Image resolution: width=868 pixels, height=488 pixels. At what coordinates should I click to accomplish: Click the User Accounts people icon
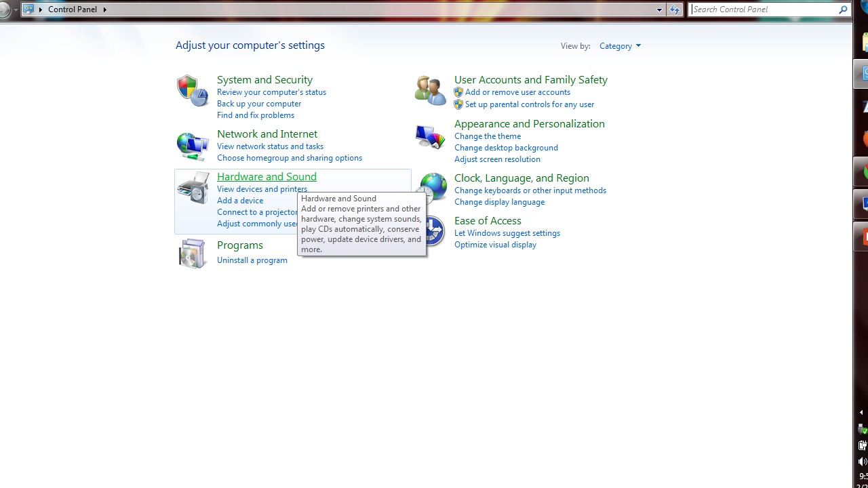[430, 90]
